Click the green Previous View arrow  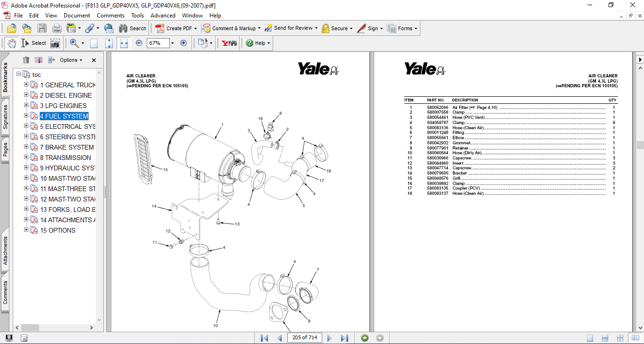(x=365, y=338)
